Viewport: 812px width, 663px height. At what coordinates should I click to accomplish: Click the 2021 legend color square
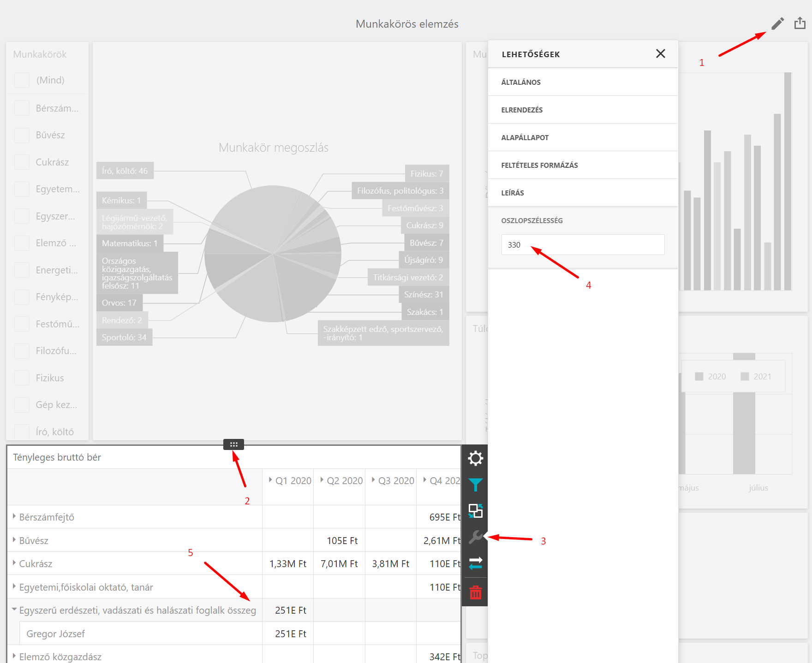click(x=745, y=376)
